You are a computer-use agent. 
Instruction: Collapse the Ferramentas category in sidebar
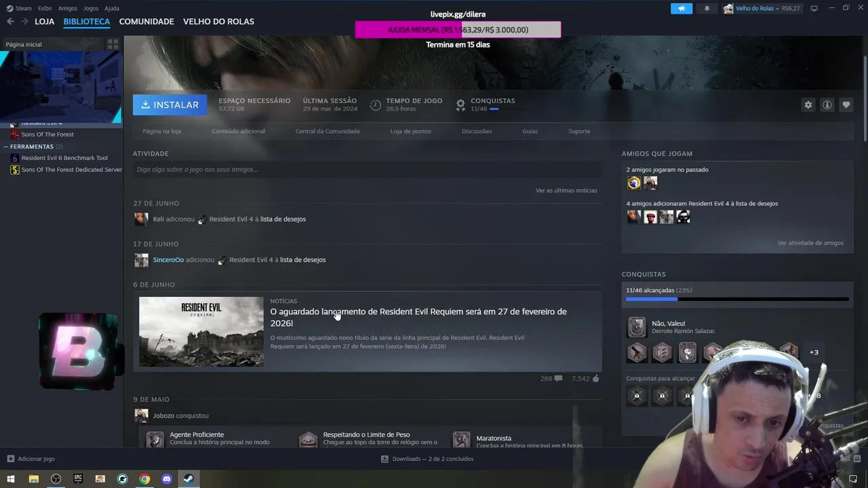click(5, 146)
